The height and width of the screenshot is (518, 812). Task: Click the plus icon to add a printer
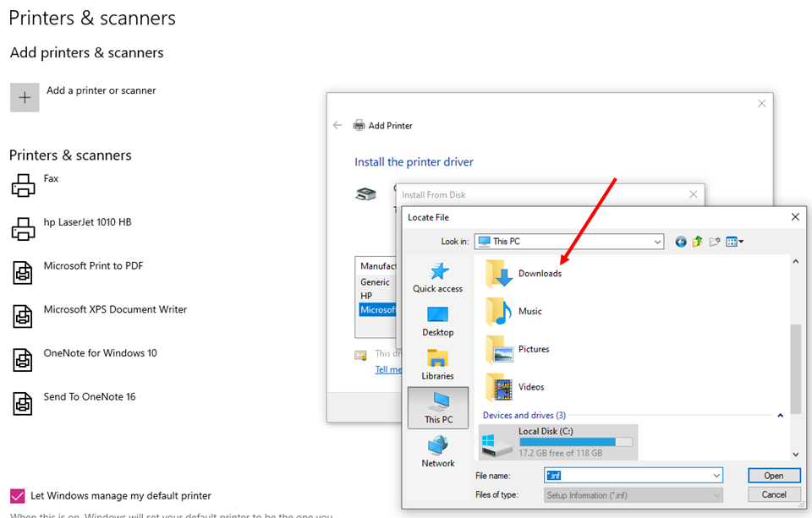[x=25, y=97]
